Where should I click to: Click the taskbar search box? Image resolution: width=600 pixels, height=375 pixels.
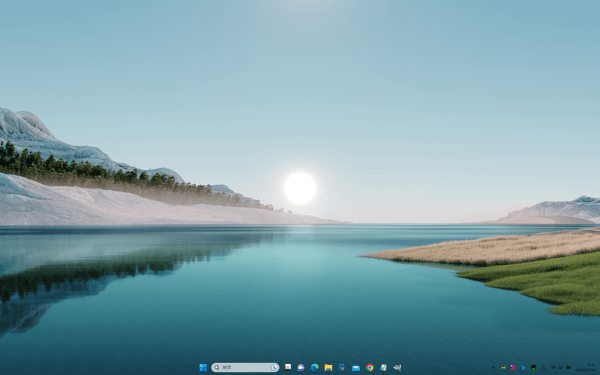pyautogui.click(x=245, y=367)
